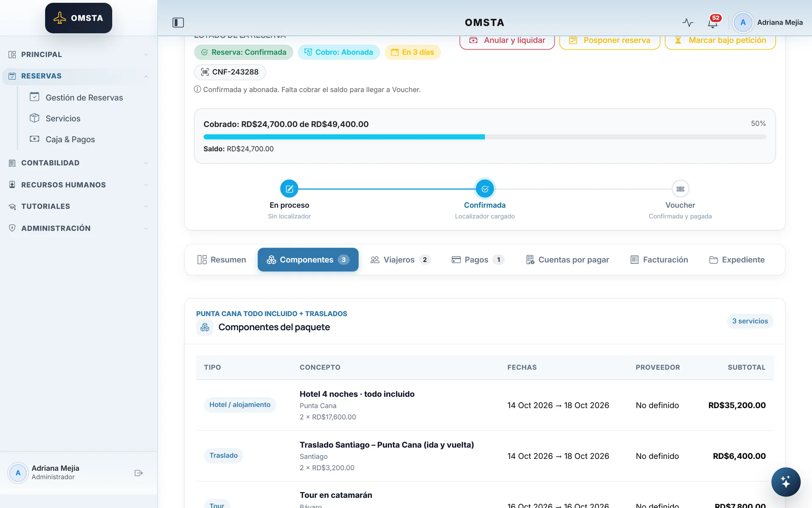
Task: Expand the ADMINISTRACIÓN section chevron
Action: pyautogui.click(x=146, y=228)
